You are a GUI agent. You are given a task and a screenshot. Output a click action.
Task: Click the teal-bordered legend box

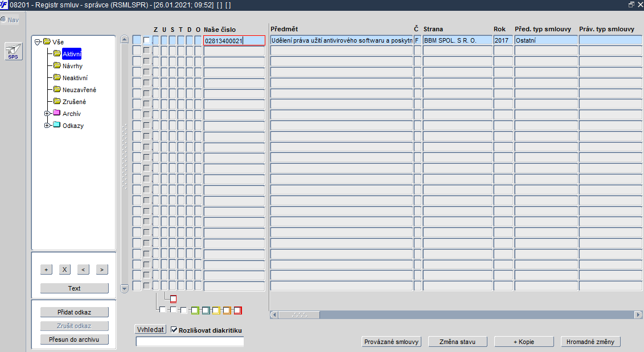click(x=206, y=310)
